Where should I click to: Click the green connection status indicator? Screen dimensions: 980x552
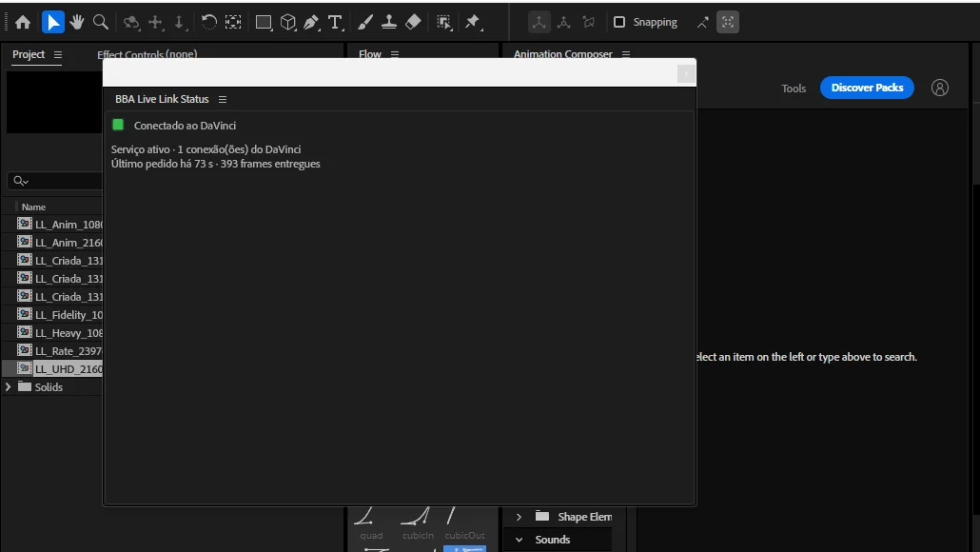[118, 125]
